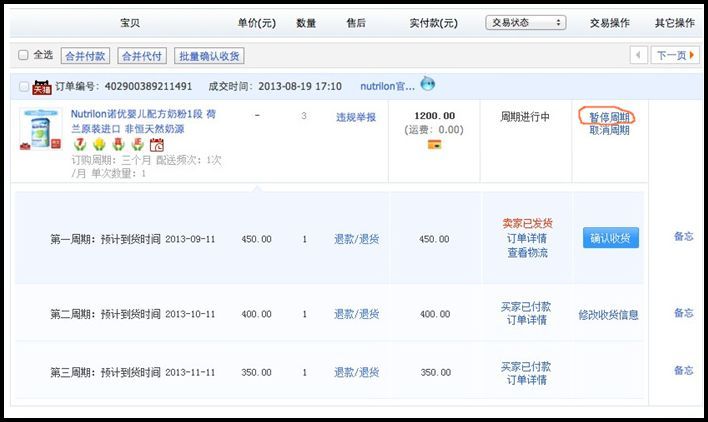Image resolution: width=708 pixels, height=422 pixels.
Task: Click the 卖家已发货 status text
Action: pos(527,223)
